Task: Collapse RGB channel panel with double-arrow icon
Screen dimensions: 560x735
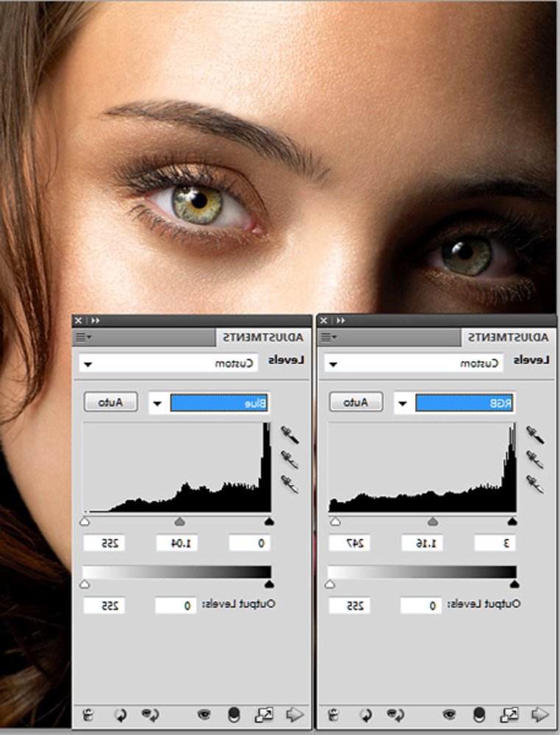Action: 341,320
